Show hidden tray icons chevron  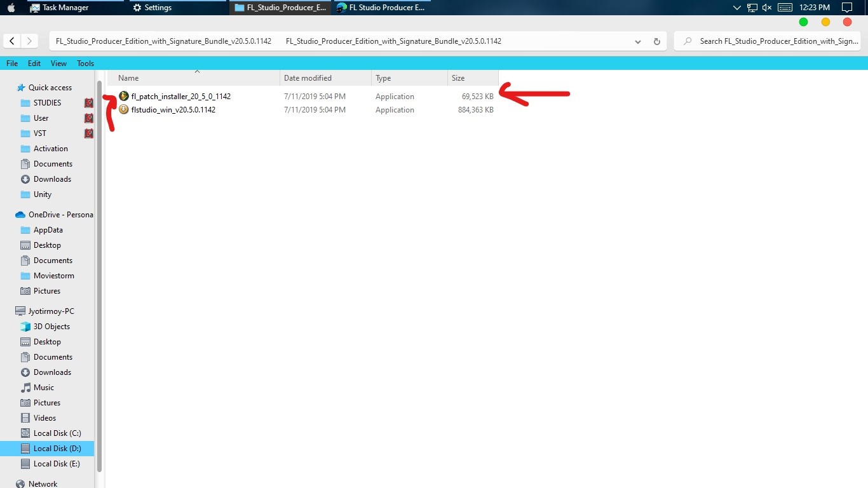point(737,8)
